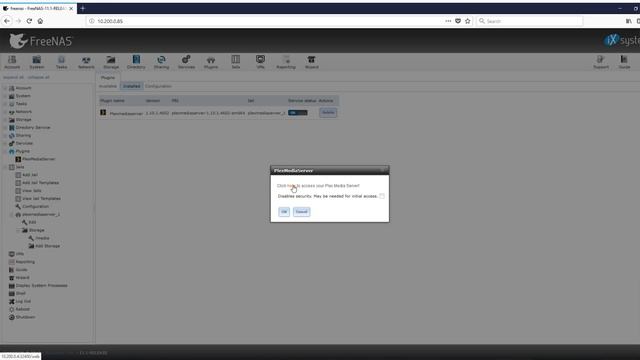The image size is (640, 360).
Task: Expand System node in the sidebar tree
Action: 5,96
